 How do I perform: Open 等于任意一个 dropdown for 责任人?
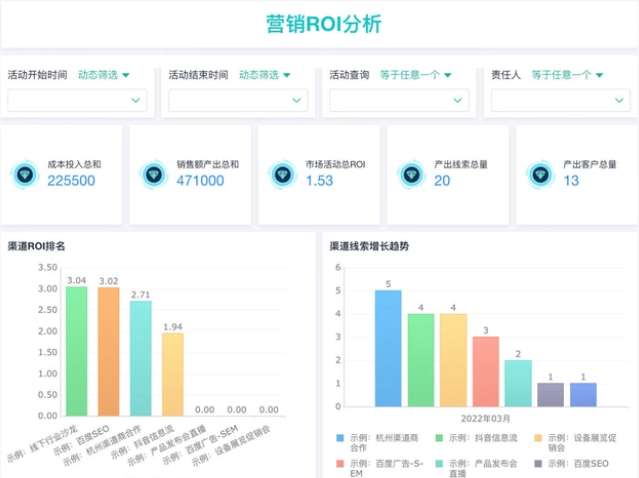click(x=567, y=75)
